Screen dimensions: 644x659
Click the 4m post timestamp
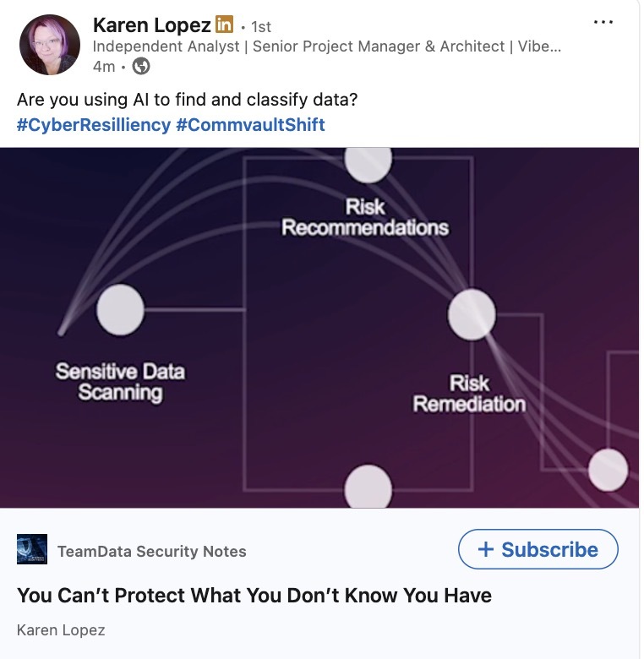click(x=103, y=66)
